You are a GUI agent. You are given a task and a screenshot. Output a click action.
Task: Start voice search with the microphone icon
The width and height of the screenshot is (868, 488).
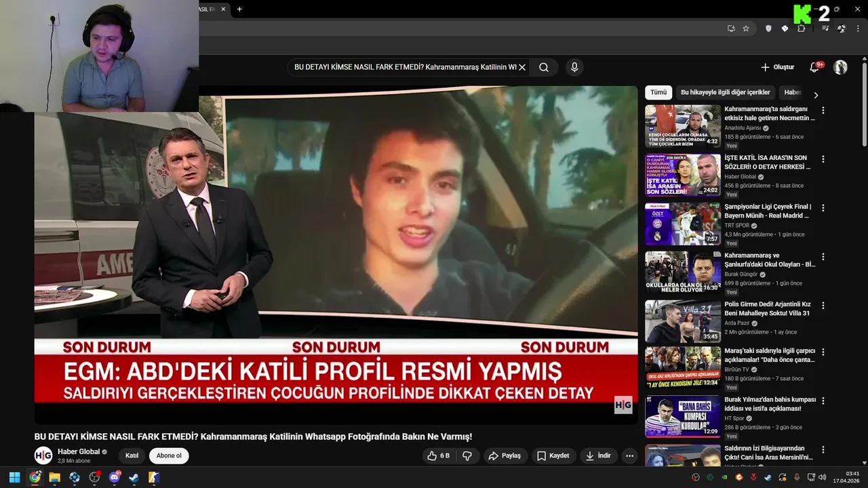[x=574, y=67]
